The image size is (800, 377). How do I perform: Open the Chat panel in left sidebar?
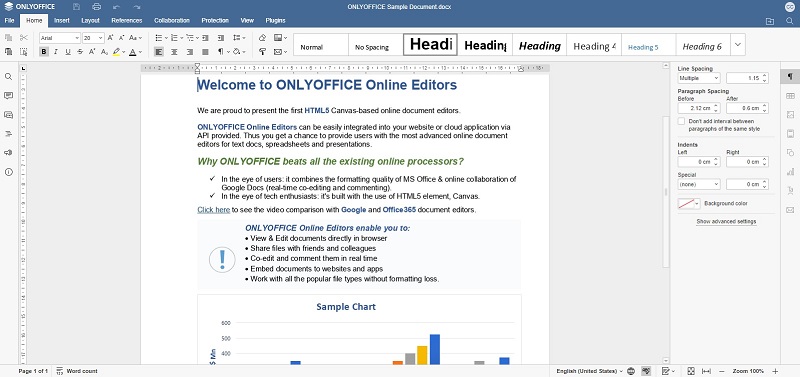pos(8,115)
